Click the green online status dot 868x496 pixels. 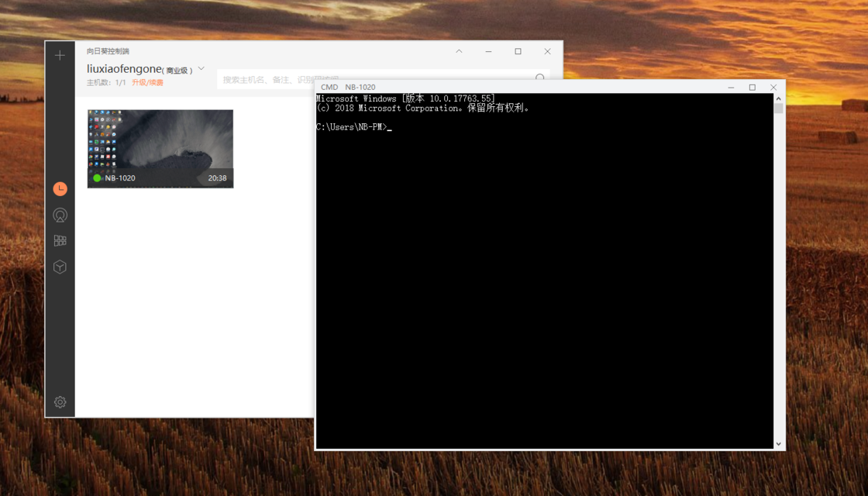[97, 177]
